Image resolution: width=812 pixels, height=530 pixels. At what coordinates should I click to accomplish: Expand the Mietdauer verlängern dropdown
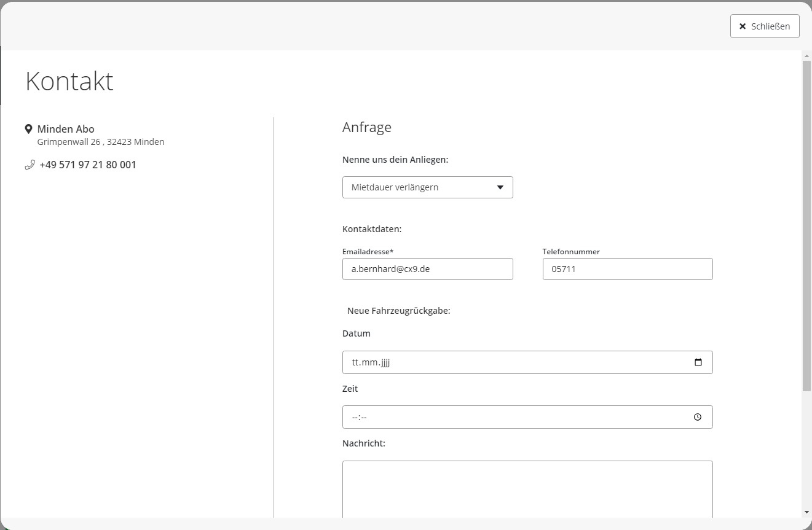(x=427, y=187)
